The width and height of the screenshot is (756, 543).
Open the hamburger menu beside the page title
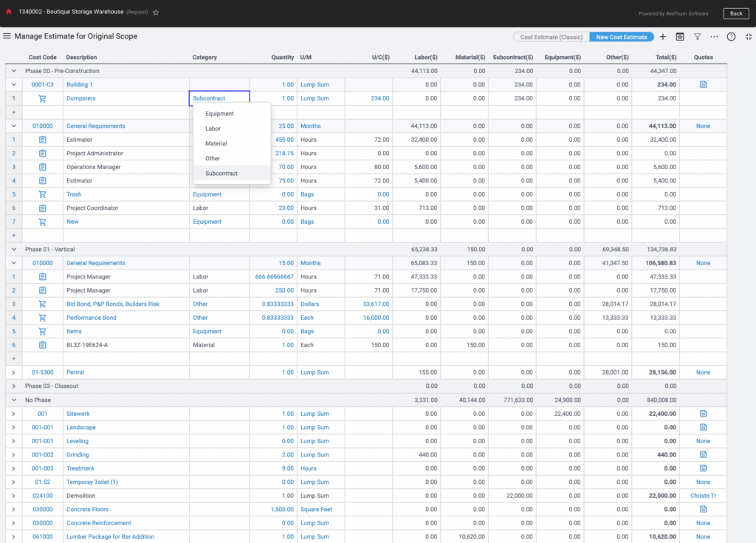click(8, 35)
